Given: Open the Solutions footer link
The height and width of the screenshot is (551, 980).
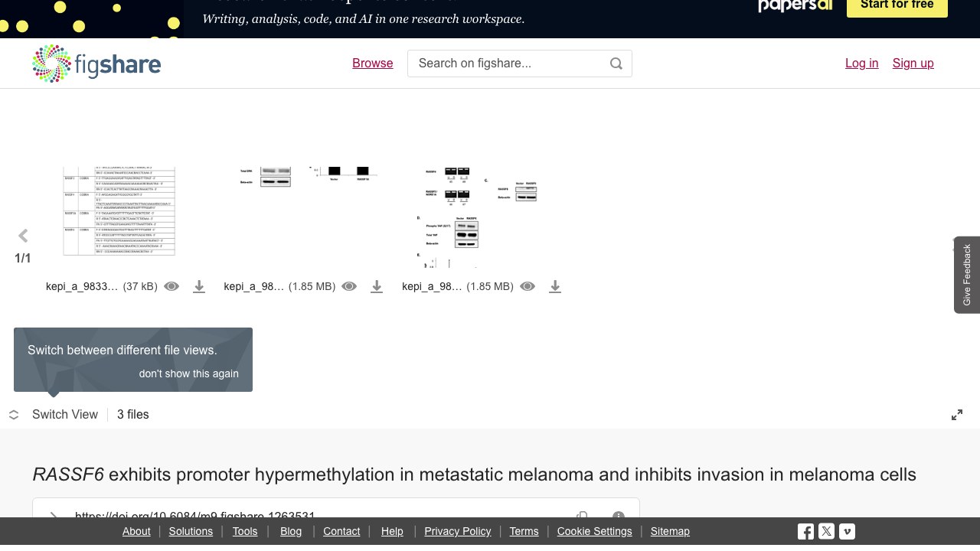Looking at the screenshot, I should [191, 531].
